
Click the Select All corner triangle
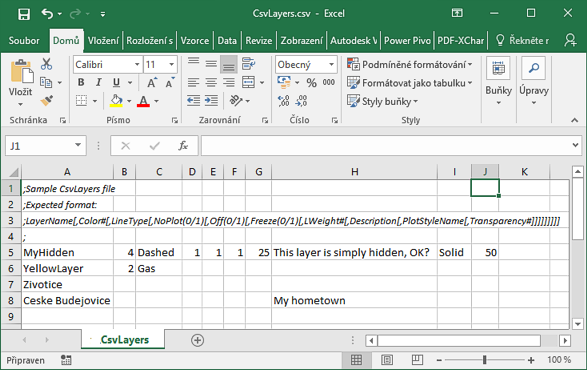[13, 172]
